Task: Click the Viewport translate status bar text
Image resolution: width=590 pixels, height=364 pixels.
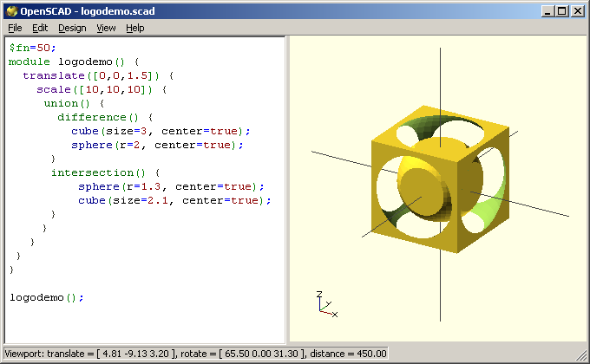Action: click(196, 354)
